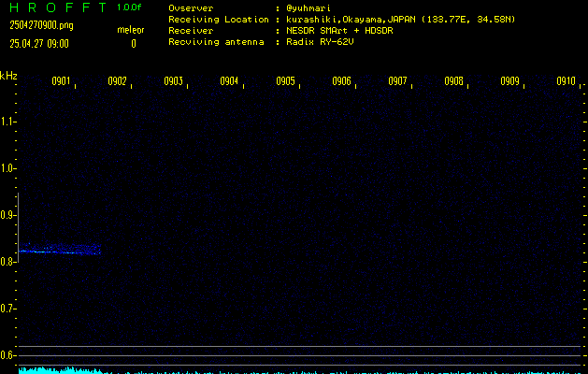Click the Receiving Location kurashiki, Okayama text

coord(400,20)
